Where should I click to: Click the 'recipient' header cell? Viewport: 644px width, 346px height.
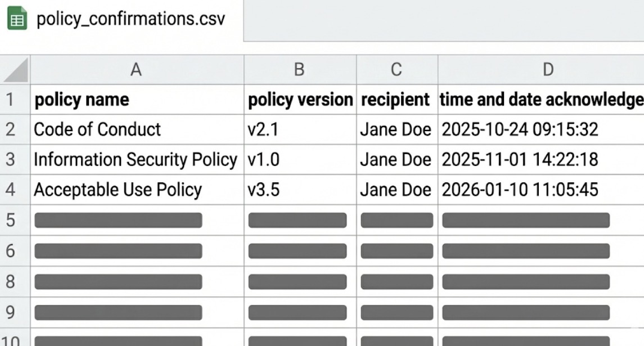tap(397, 100)
